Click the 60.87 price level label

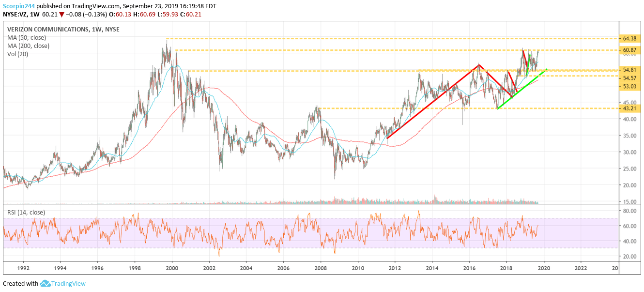tap(629, 50)
